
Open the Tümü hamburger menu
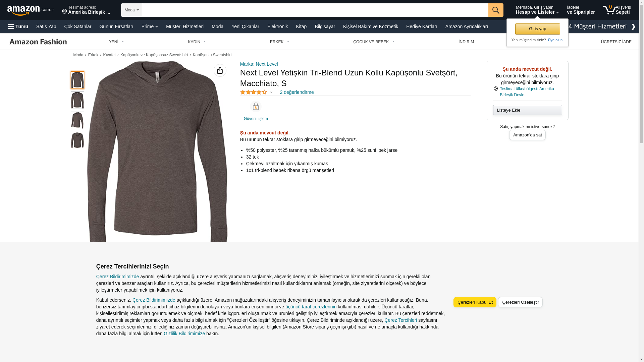18,26
